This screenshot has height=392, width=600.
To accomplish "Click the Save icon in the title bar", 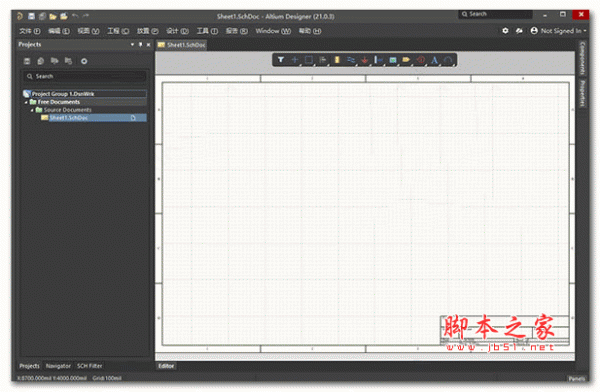I will [31, 16].
